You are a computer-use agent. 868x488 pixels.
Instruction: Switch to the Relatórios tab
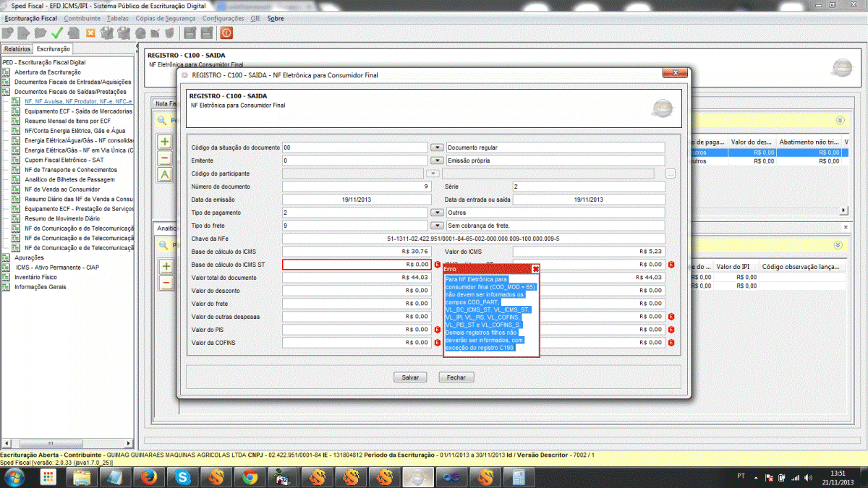tap(17, 49)
